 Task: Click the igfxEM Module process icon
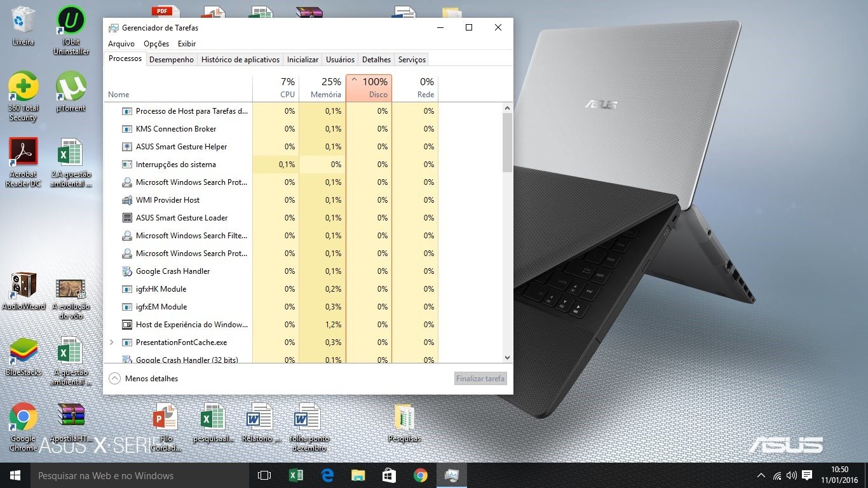126,307
